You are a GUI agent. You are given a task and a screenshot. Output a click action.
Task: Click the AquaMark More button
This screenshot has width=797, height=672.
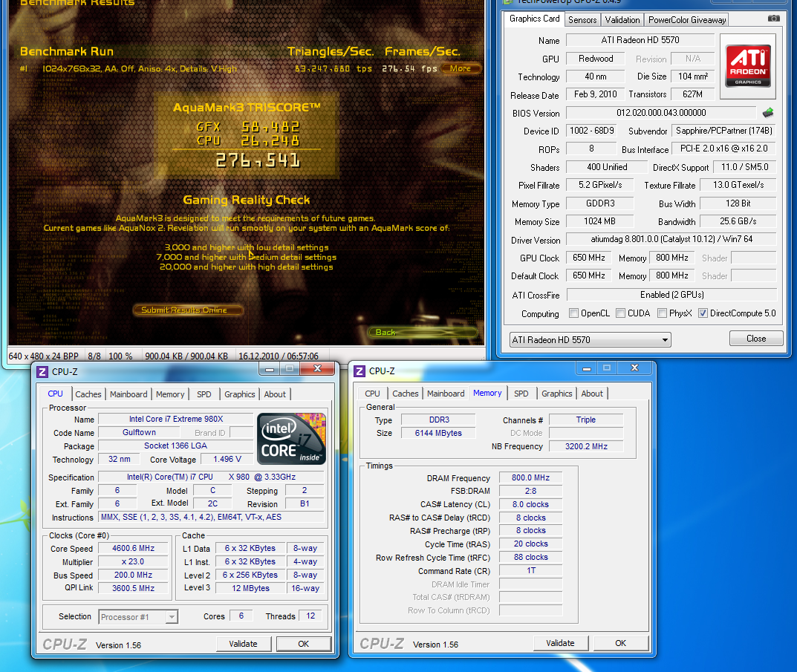(461, 68)
